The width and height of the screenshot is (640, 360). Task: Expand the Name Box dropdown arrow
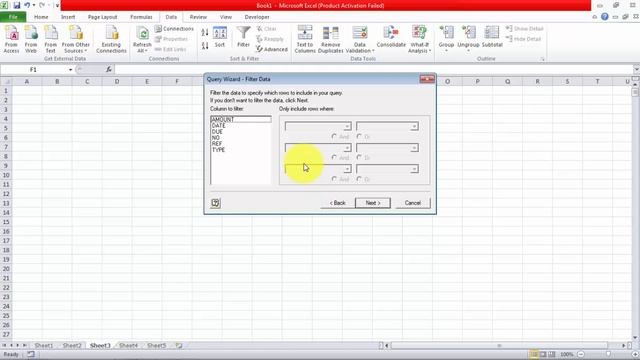(70, 70)
